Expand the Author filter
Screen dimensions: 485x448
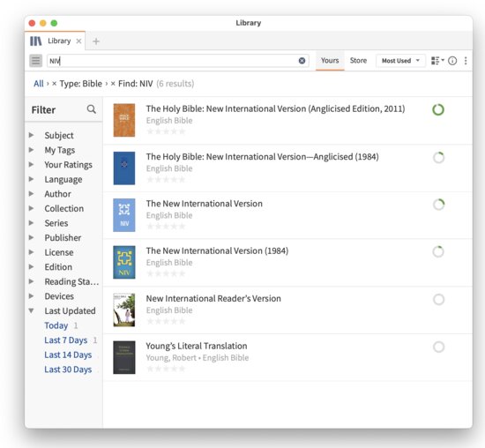31,193
